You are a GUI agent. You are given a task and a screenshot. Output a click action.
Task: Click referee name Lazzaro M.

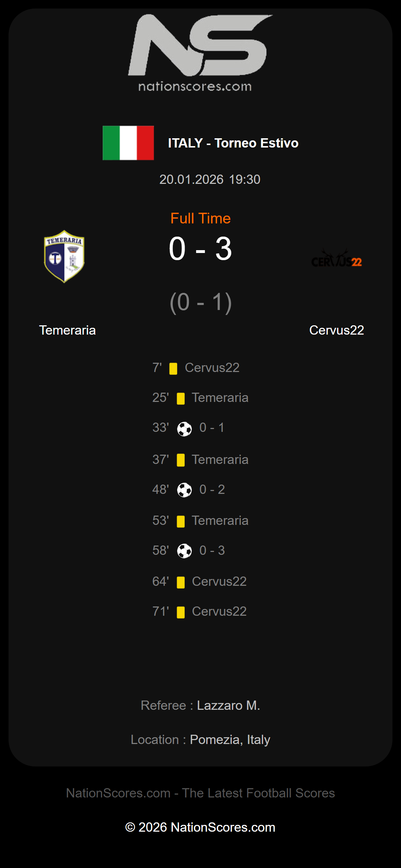click(x=228, y=706)
